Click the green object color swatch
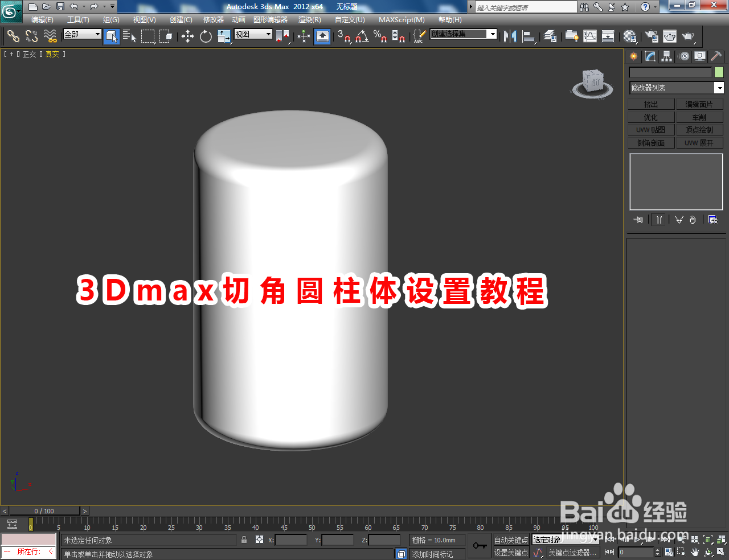The image size is (729, 560). pyautogui.click(x=719, y=72)
